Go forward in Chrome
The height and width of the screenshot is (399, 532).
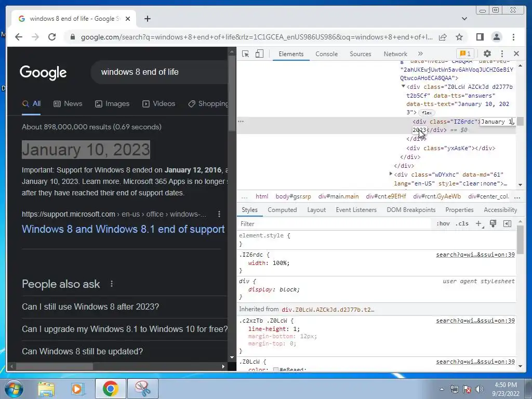click(35, 37)
